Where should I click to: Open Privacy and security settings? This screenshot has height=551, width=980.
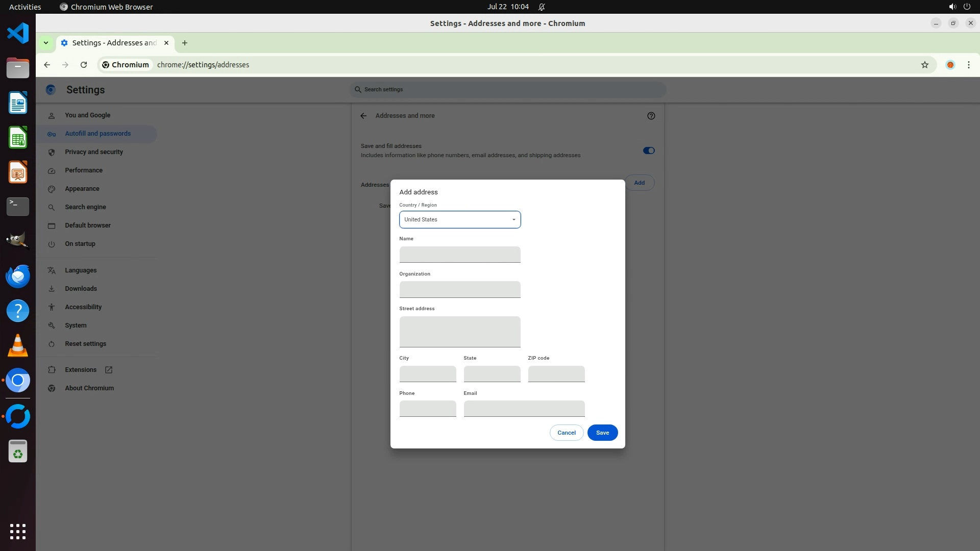pyautogui.click(x=94, y=152)
